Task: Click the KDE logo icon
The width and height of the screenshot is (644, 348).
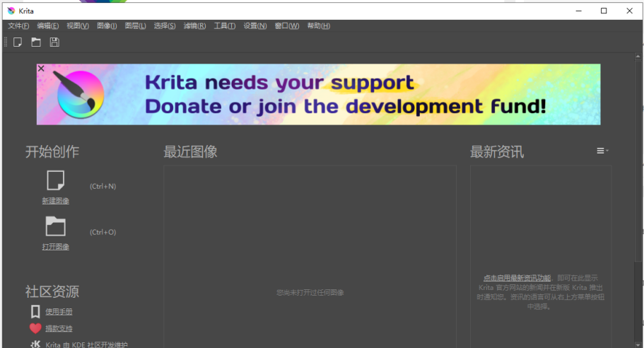Action: click(35, 344)
